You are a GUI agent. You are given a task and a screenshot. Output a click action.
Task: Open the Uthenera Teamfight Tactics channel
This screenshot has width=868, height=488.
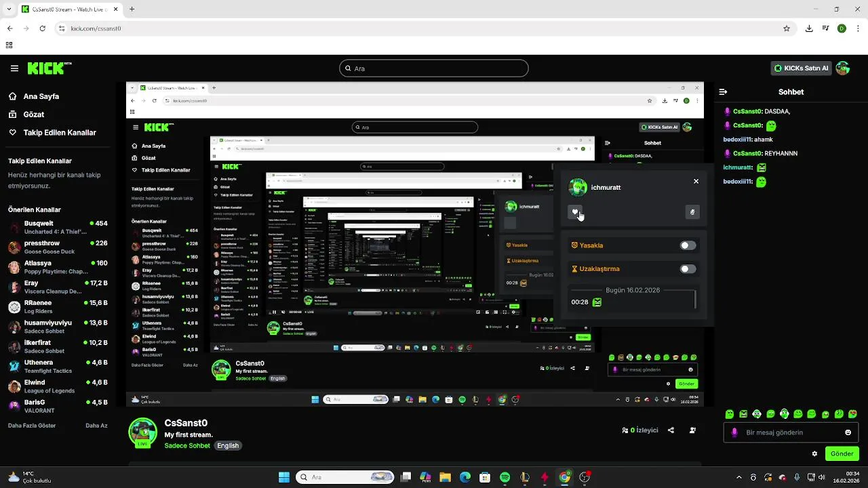point(58,366)
